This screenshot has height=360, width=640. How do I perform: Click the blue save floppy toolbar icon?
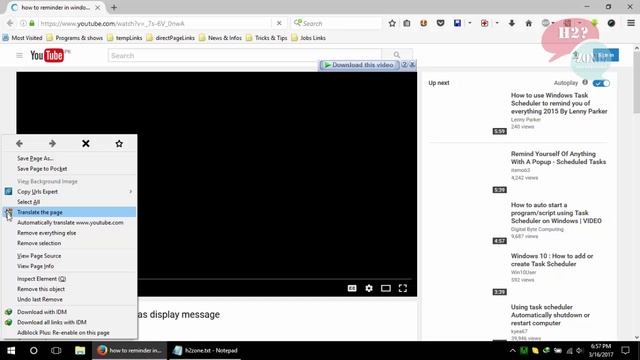click(457, 23)
